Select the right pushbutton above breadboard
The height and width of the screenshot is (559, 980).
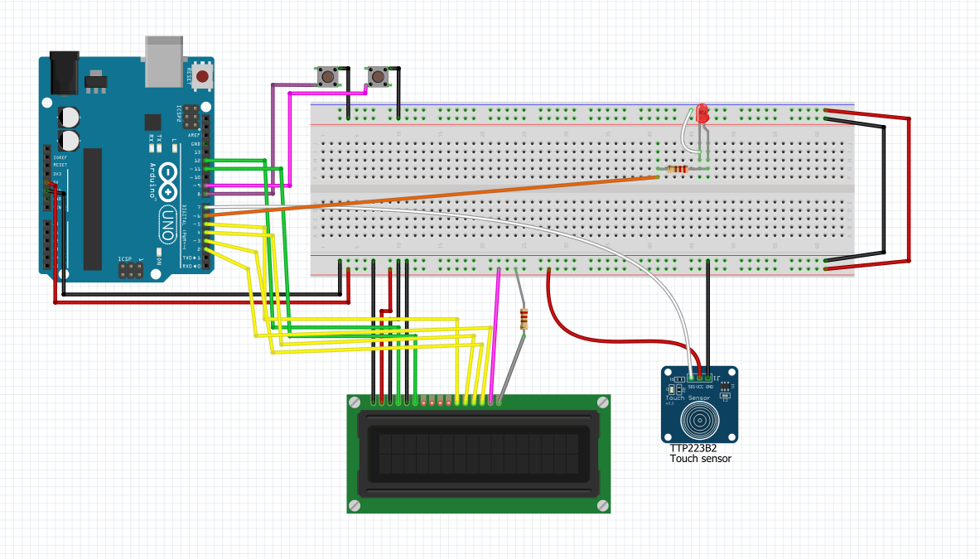click(378, 77)
